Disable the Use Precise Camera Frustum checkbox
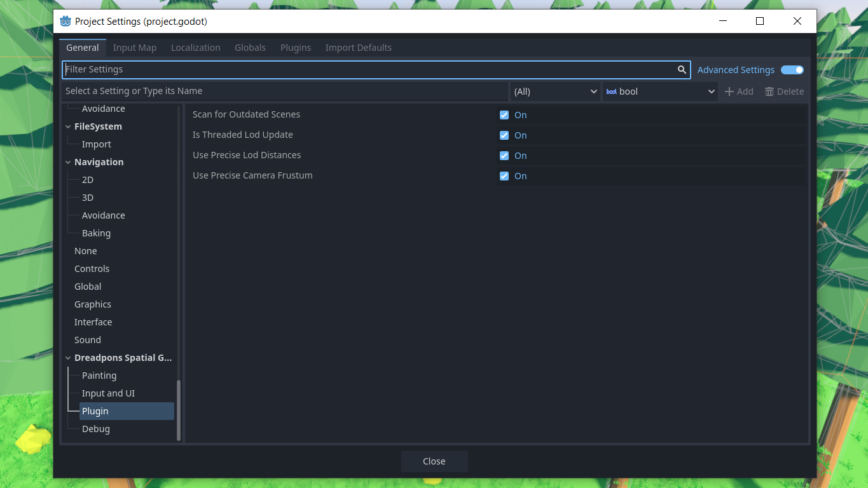This screenshot has height=488, width=868. point(504,176)
